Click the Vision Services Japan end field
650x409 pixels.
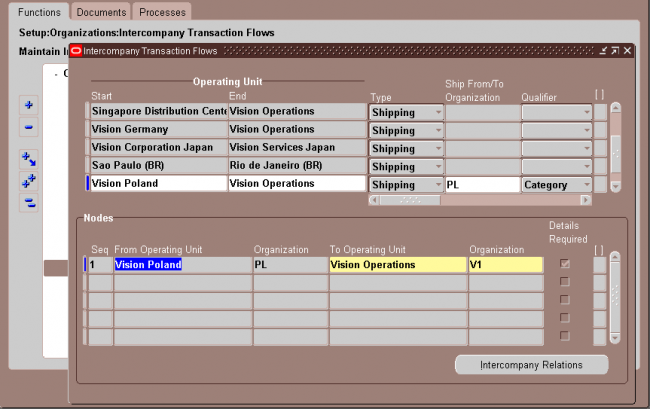[297, 148]
